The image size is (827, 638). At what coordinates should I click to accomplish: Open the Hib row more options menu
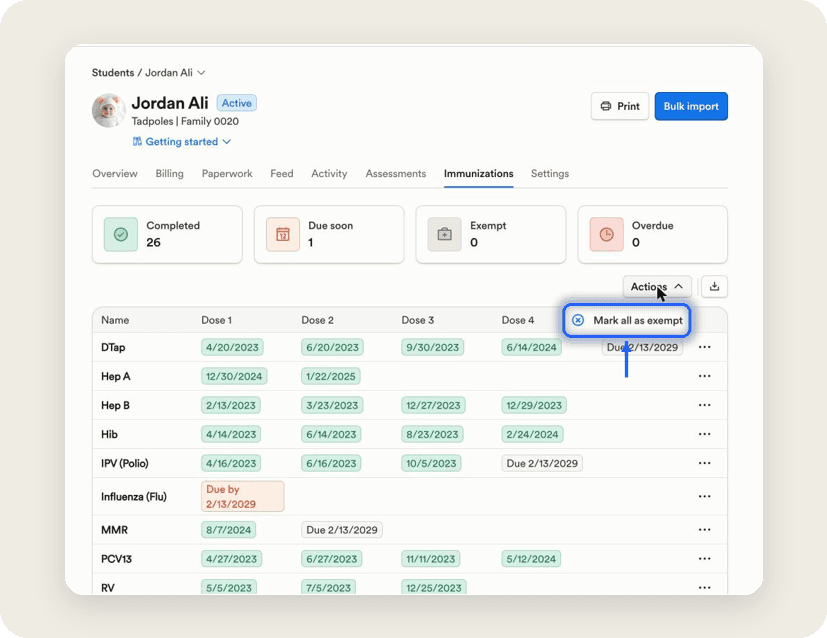tap(704, 434)
